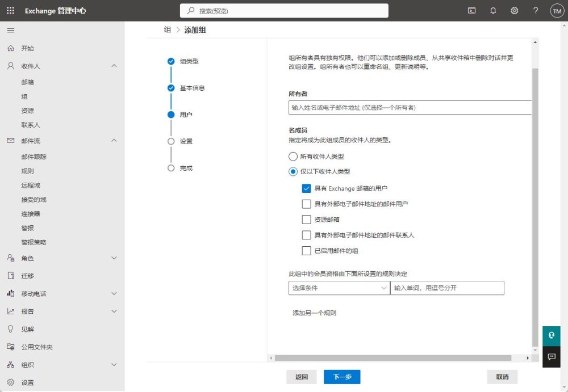Open 邮件跟踪 in sidebar
The height and width of the screenshot is (392, 568).
pos(34,157)
